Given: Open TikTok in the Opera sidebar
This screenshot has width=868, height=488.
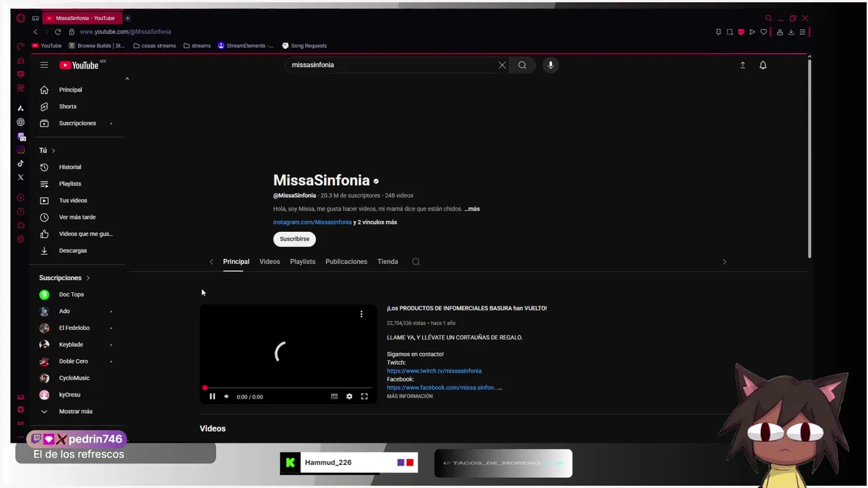Looking at the screenshot, I should tap(20, 163).
